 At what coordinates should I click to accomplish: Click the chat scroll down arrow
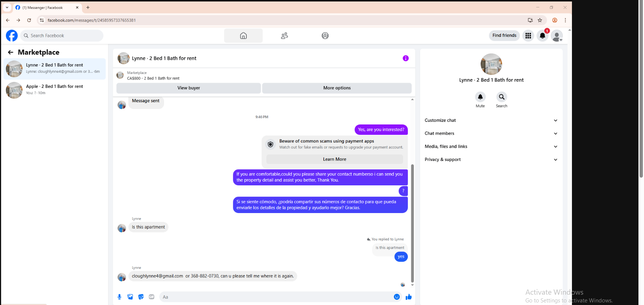click(x=412, y=285)
